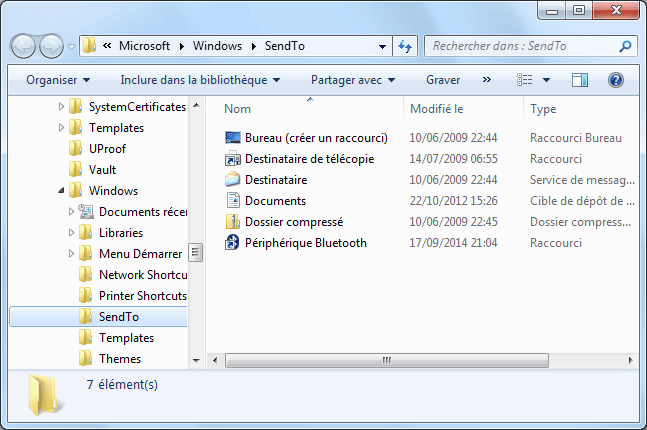Click tree pane scroll down arrow
This screenshot has width=647, height=430.
(196, 360)
